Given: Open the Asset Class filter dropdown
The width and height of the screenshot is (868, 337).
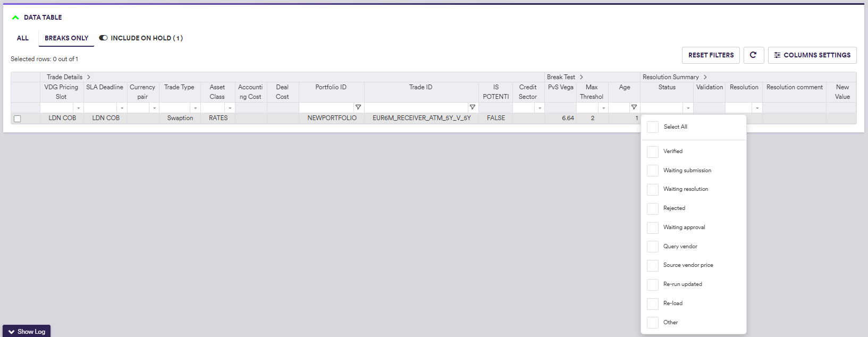Looking at the screenshot, I should pyautogui.click(x=230, y=108).
